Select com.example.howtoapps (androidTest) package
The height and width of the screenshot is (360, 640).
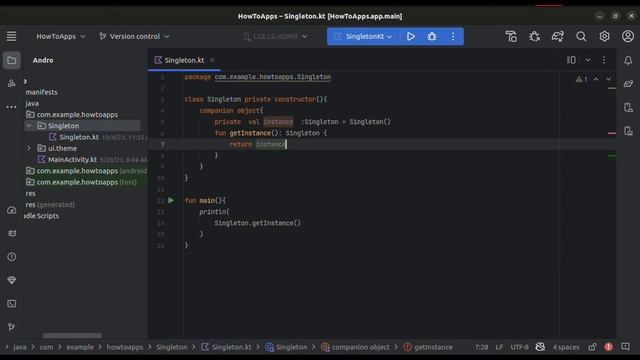tap(86, 171)
